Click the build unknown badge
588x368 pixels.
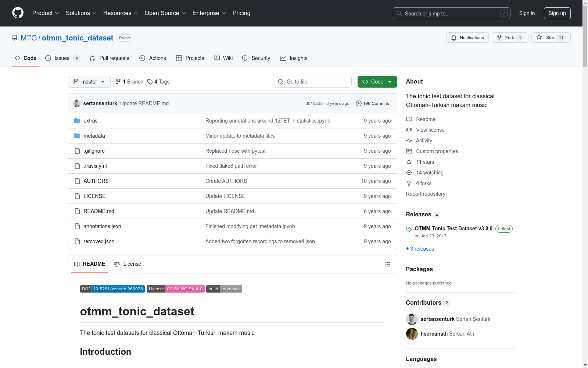pos(224,289)
